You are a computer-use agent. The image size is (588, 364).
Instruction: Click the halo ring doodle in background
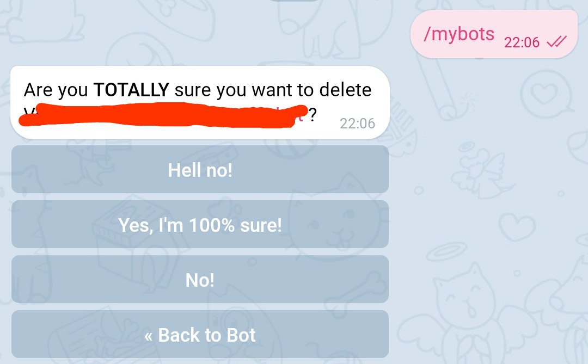(x=446, y=251)
